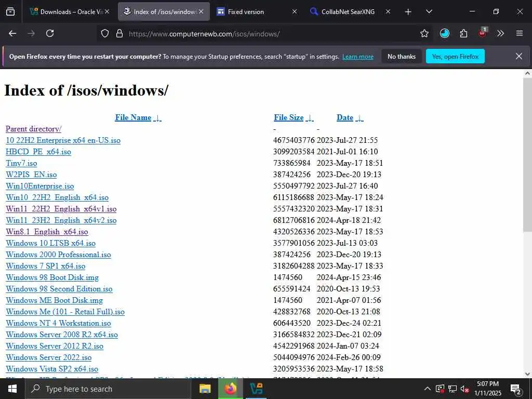Sort listing by Date header

(x=345, y=117)
